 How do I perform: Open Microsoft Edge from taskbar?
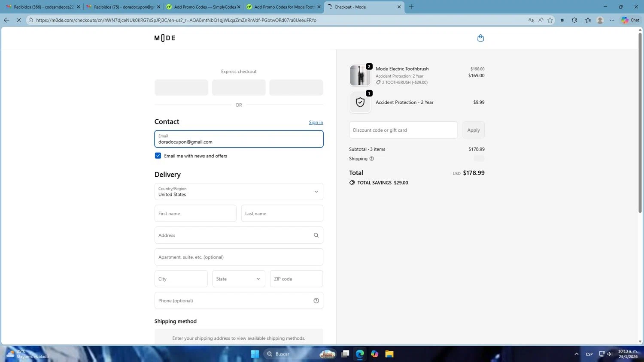(x=360, y=354)
